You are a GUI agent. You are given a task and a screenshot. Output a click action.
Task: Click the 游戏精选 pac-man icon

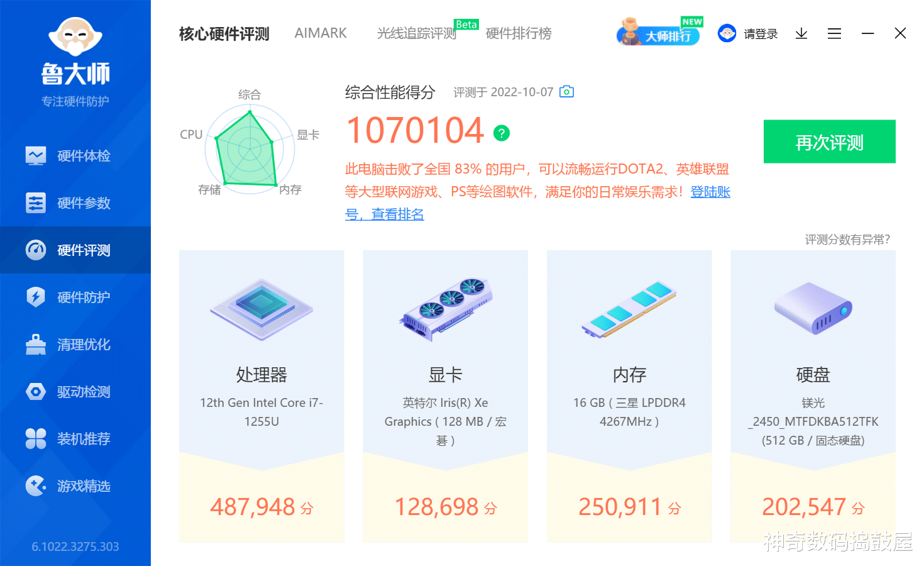tap(36, 486)
